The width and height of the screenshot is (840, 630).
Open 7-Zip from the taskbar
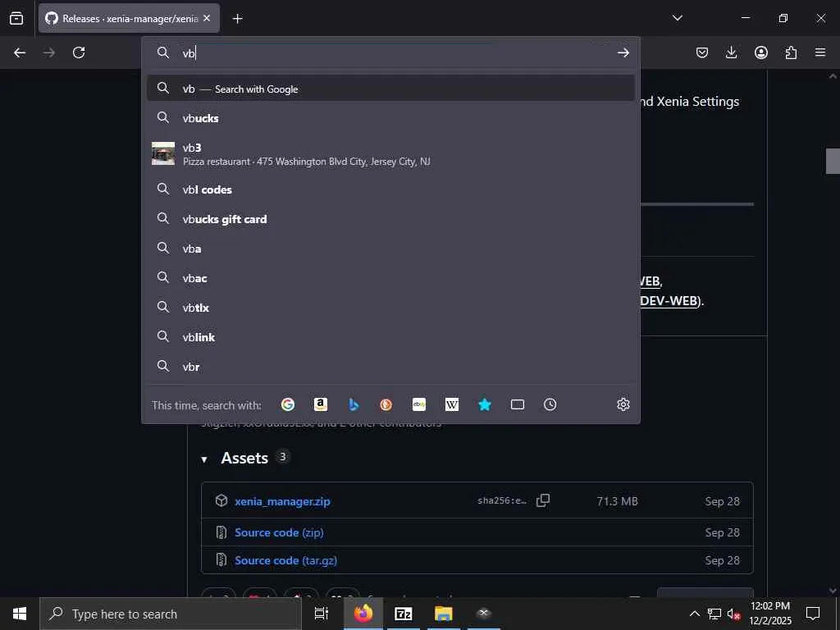point(404,614)
